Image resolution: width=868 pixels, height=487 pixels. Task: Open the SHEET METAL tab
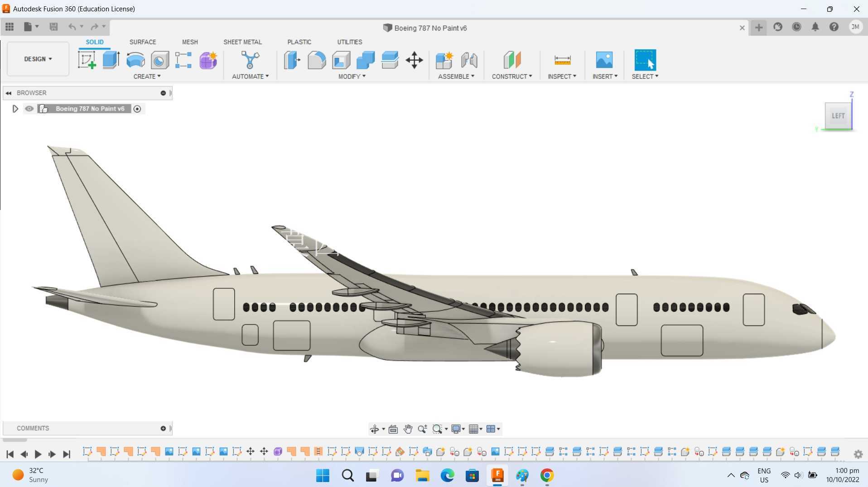pos(242,42)
